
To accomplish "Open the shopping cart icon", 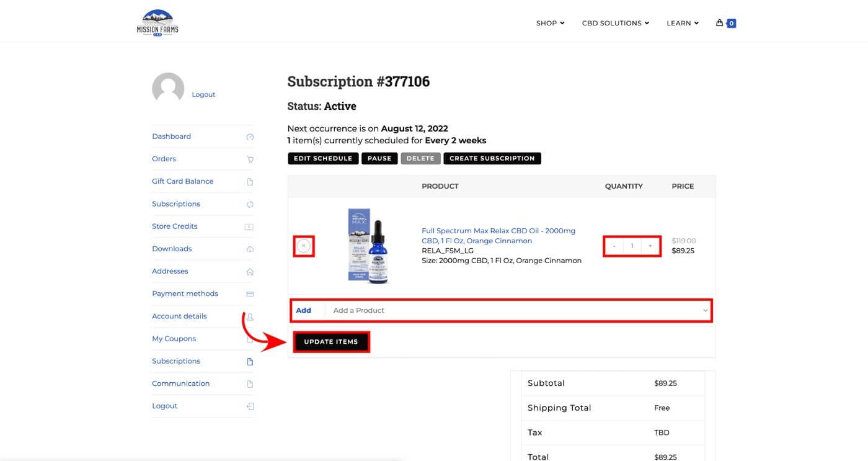I will (720, 23).
